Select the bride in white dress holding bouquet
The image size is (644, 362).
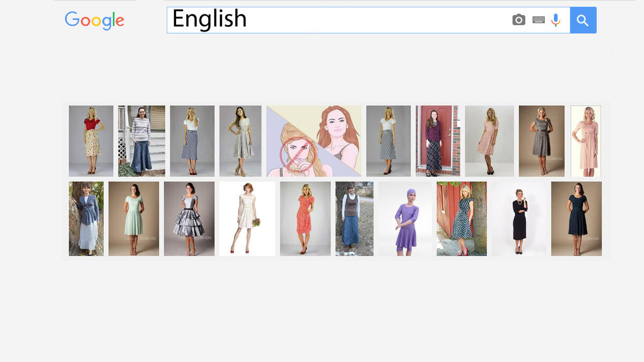pyautogui.click(x=247, y=218)
